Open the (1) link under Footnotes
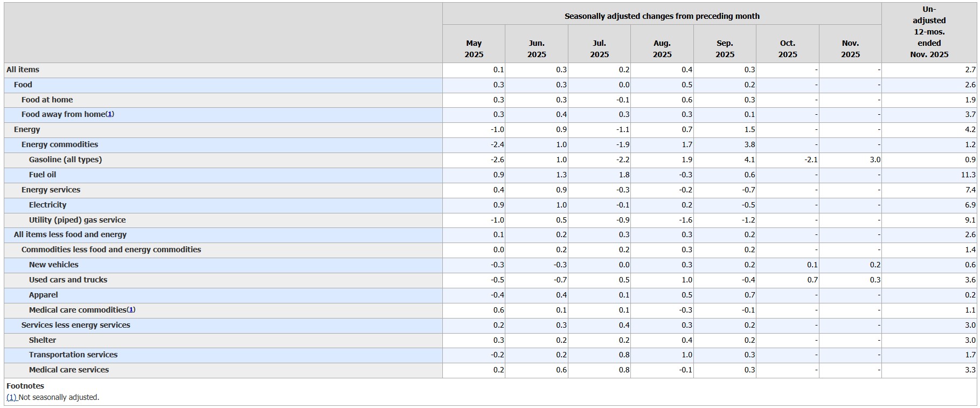The image size is (980, 408). [x=12, y=397]
